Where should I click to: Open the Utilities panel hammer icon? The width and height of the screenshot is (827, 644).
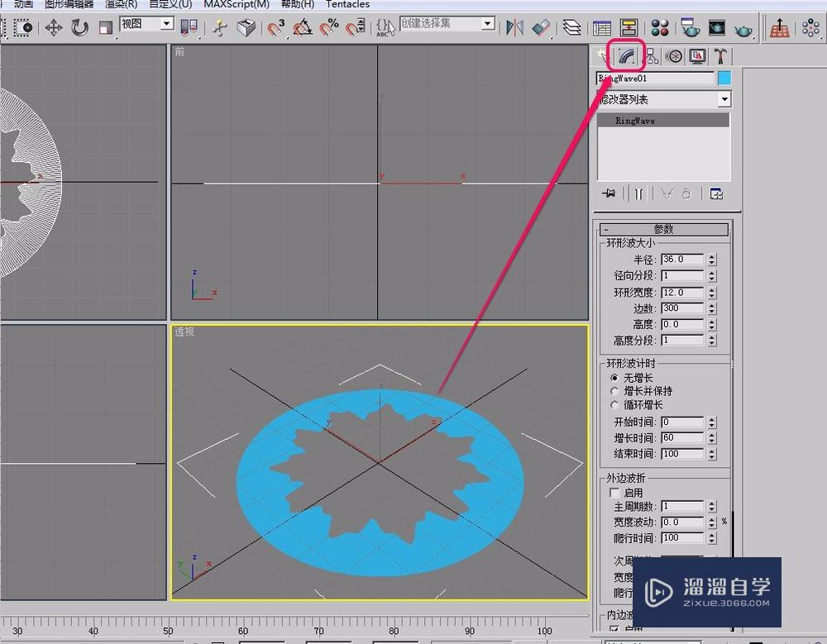click(x=719, y=55)
